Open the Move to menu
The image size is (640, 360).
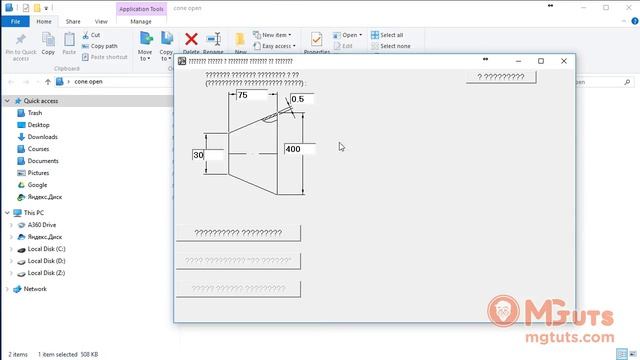point(145,46)
